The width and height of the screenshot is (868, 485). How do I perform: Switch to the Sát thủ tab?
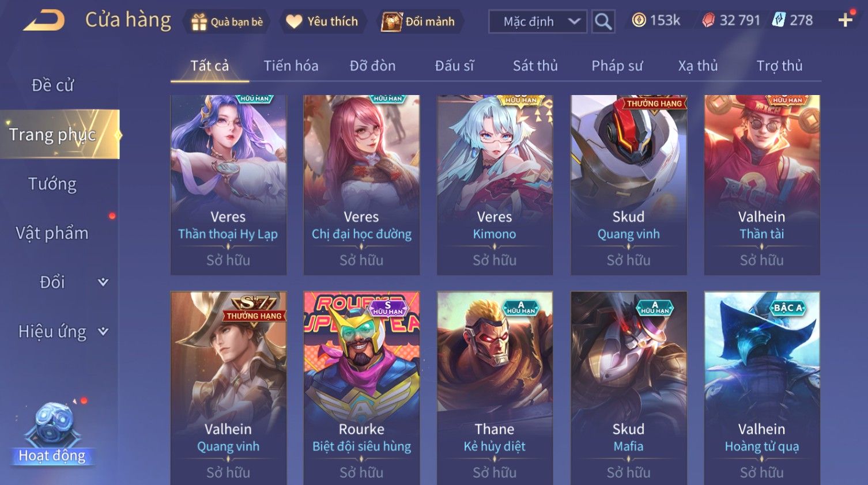click(535, 66)
